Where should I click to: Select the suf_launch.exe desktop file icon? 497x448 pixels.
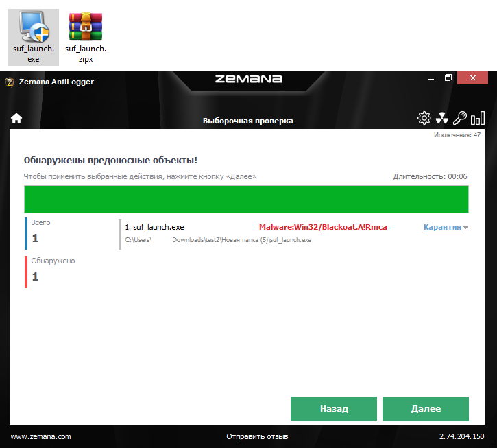[34, 37]
